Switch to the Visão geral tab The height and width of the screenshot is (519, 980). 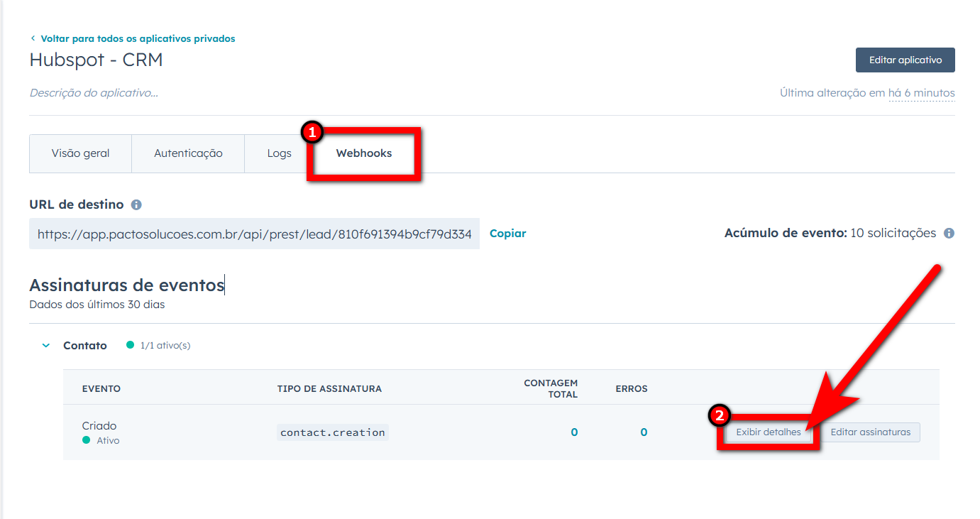click(80, 153)
